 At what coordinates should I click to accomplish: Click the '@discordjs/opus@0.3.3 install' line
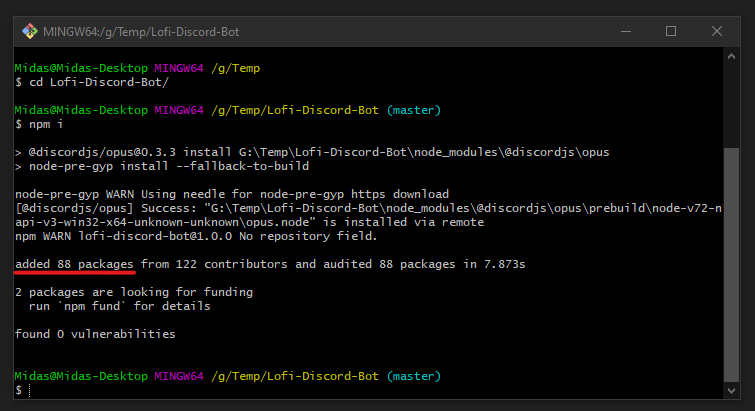pos(312,152)
